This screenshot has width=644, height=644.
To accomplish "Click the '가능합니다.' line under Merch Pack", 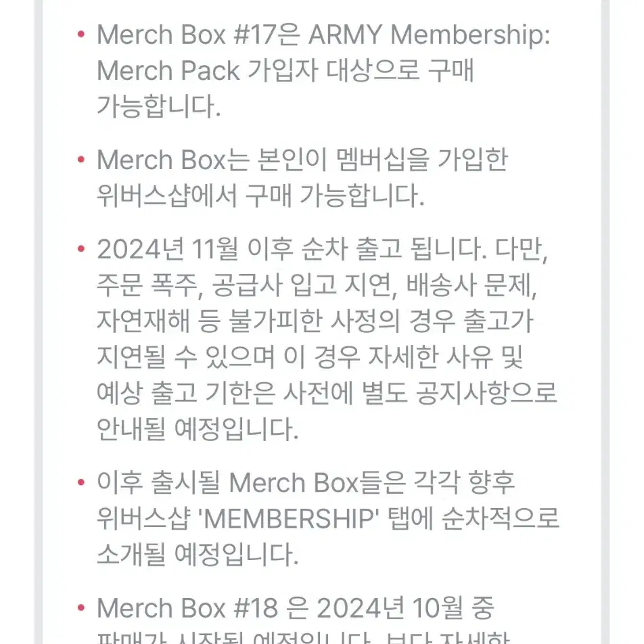I will (158, 106).
